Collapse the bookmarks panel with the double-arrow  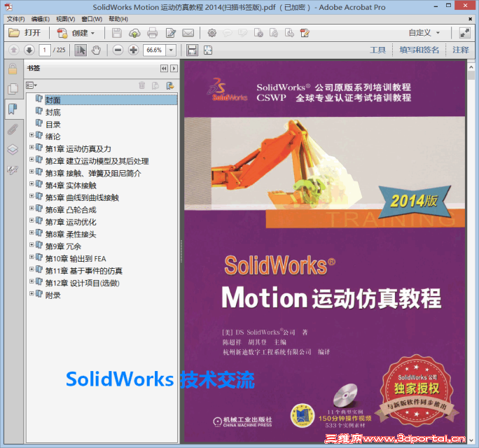click(164, 69)
